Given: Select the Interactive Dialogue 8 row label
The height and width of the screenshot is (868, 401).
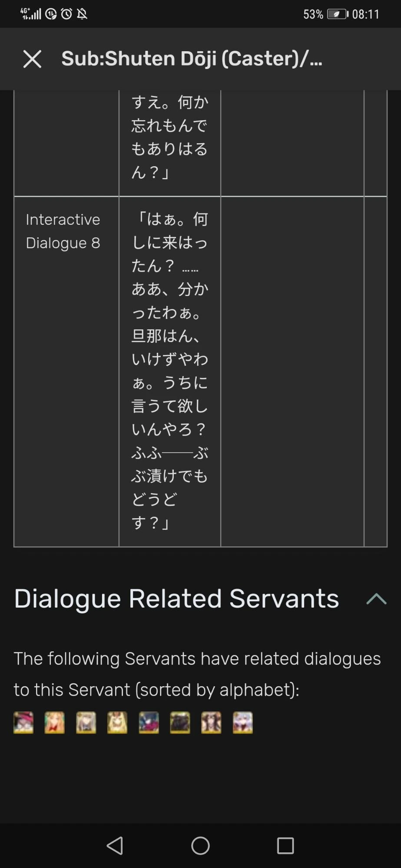Looking at the screenshot, I should [x=63, y=231].
